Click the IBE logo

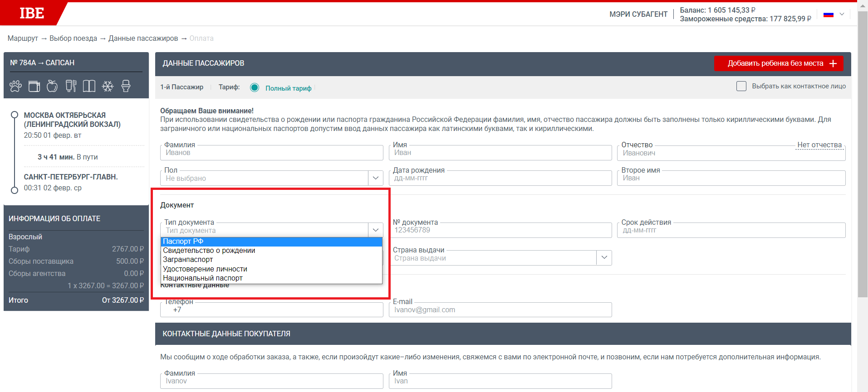point(31,14)
